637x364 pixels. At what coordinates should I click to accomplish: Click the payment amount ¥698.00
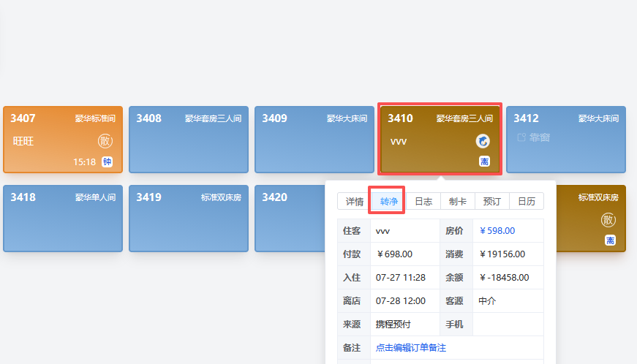point(394,254)
